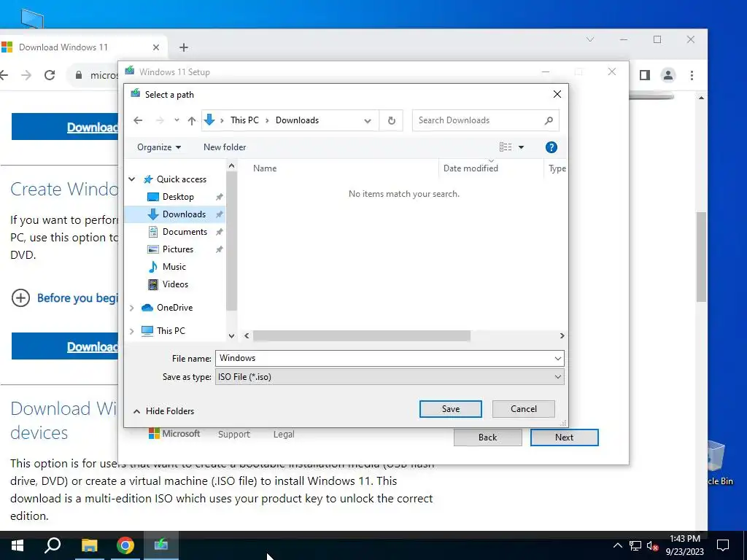747x560 pixels.
Task: Click the volume icon in system tray
Action: pos(651,545)
